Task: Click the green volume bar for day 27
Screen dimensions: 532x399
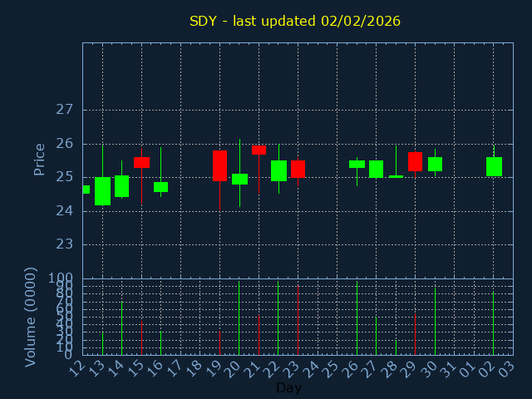Action: tap(376, 336)
